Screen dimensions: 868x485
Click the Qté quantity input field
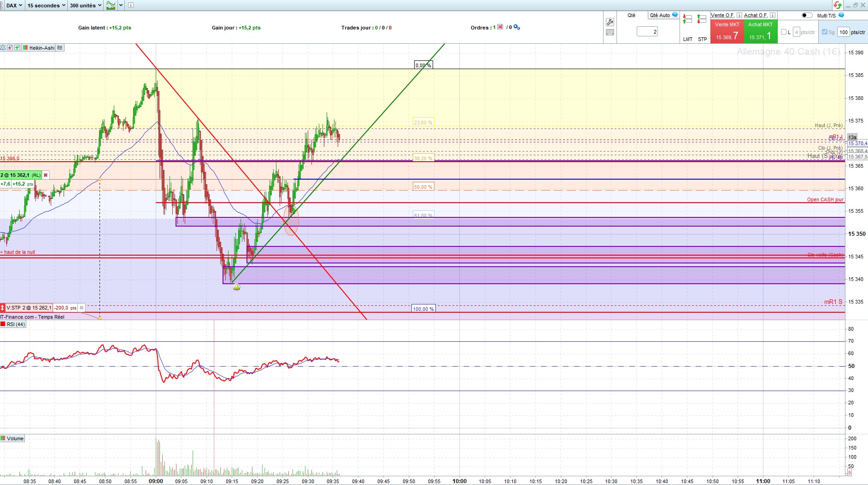click(x=647, y=31)
